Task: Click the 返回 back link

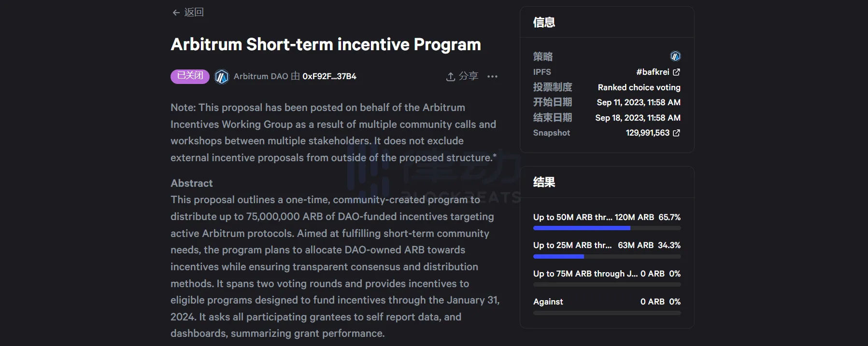Action: tap(194, 13)
